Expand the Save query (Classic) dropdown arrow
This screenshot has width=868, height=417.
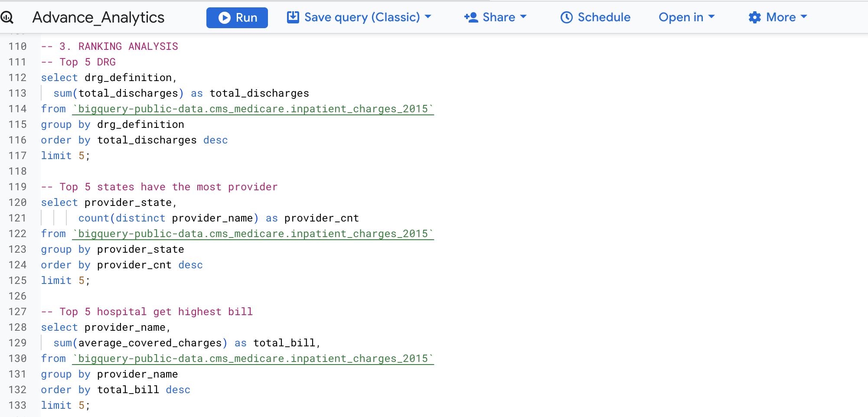pyautogui.click(x=428, y=17)
